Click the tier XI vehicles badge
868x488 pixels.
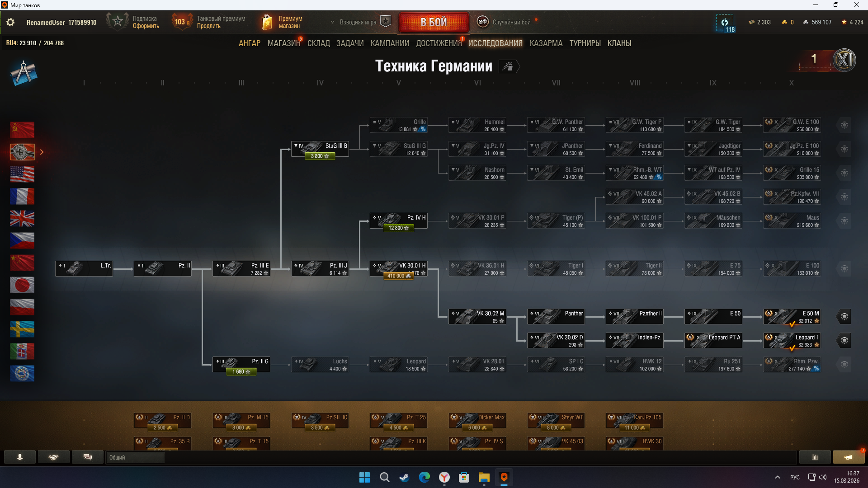[x=844, y=60]
